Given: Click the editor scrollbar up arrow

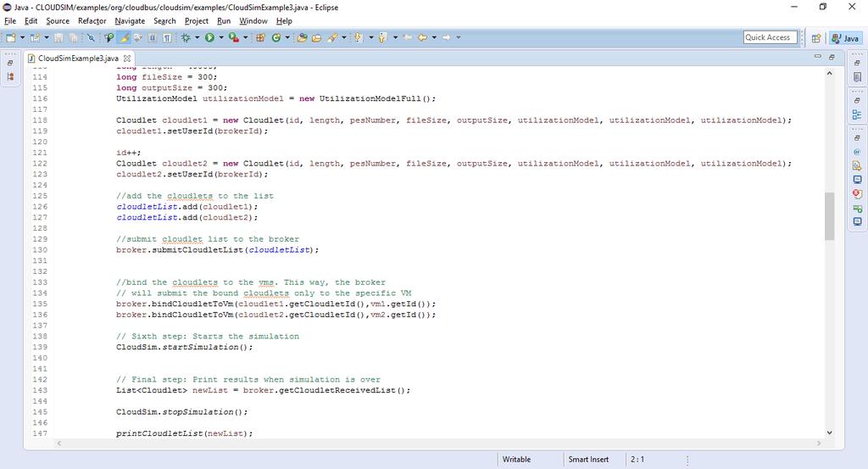Looking at the screenshot, I should pos(829,73).
